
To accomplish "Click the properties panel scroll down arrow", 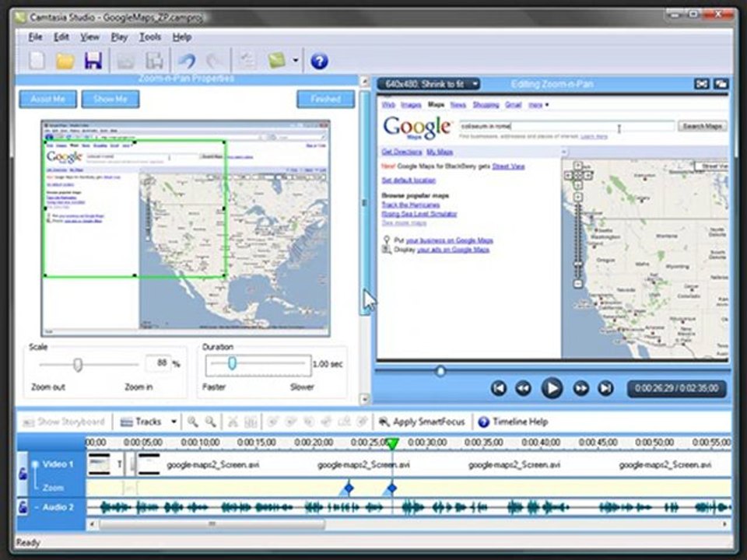I will point(364,399).
